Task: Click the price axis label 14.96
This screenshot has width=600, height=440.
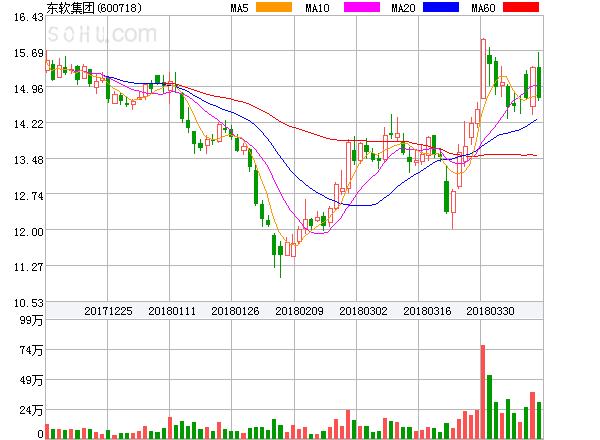Action: (29, 89)
